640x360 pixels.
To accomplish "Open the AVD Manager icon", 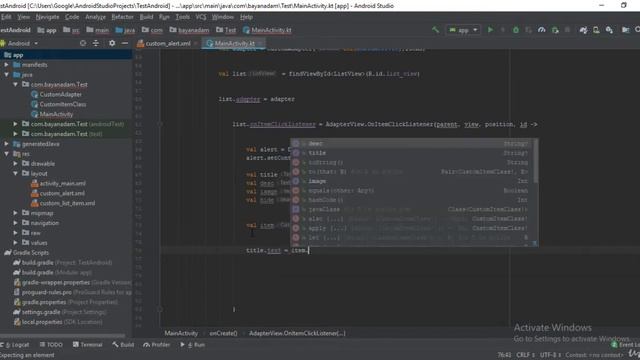I will click(x=596, y=30).
